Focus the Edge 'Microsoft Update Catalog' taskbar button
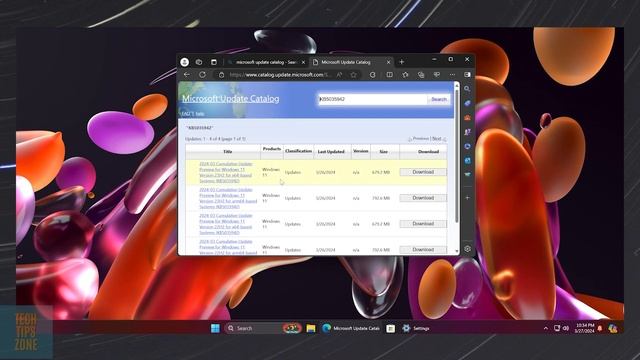The image size is (640, 360). (351, 328)
